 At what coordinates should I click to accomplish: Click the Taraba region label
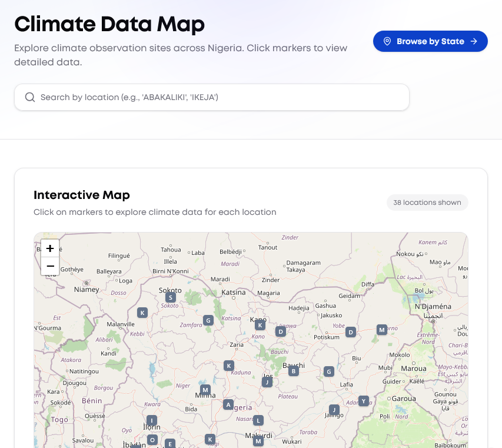(x=308, y=432)
